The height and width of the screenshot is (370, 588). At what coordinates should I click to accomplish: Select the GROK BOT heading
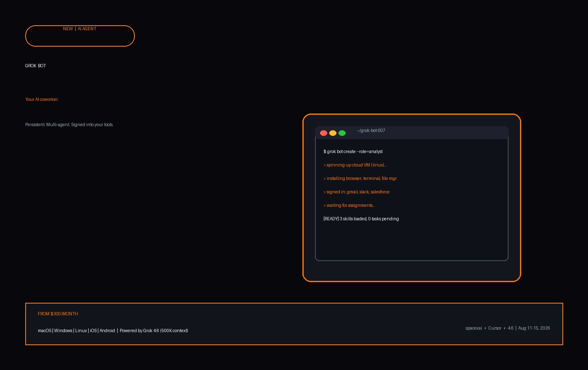coord(36,66)
